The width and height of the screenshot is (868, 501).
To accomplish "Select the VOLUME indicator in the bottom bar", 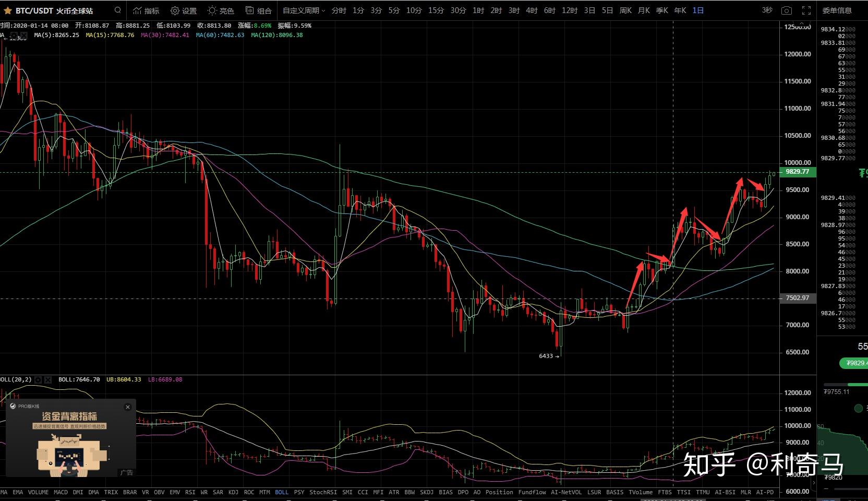I will pos(38,492).
